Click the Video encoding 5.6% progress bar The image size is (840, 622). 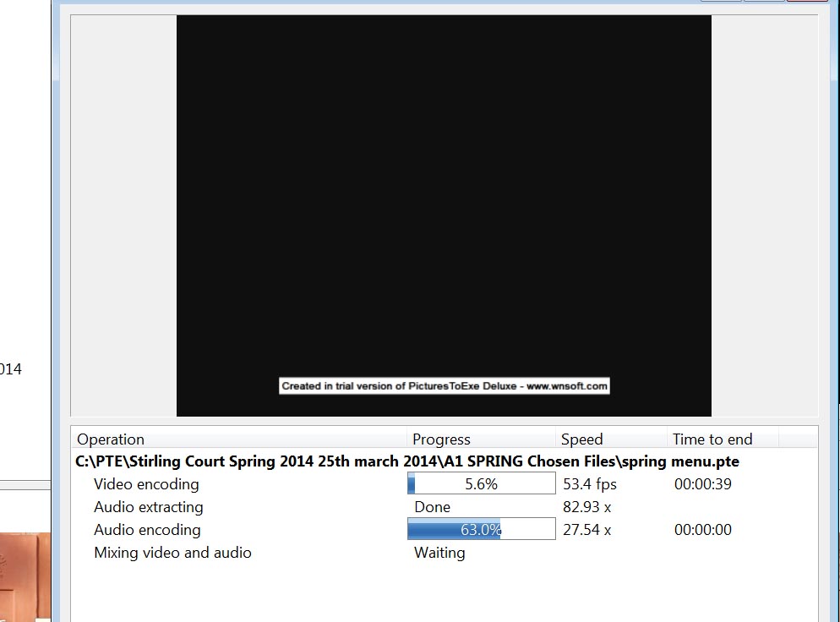(482, 483)
